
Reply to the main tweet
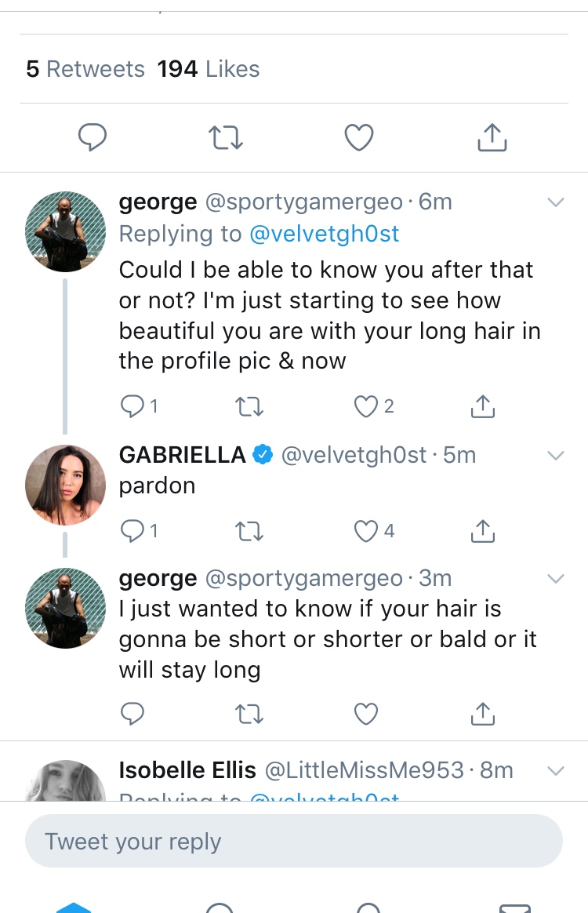tap(93, 138)
